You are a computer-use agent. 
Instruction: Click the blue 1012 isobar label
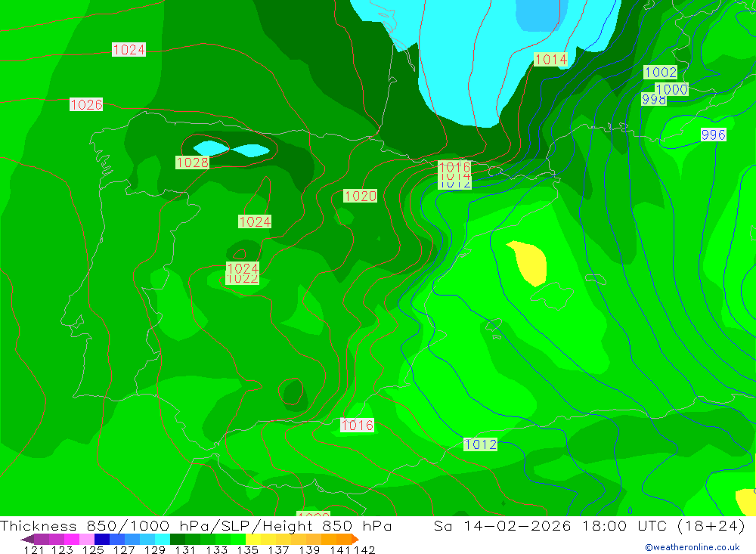[480, 444]
